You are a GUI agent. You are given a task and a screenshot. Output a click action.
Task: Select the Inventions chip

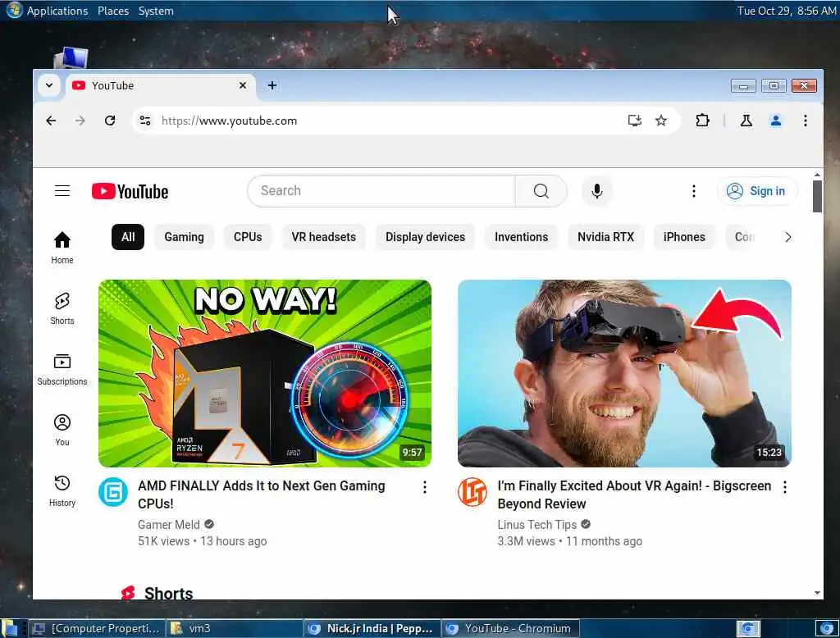pos(521,237)
